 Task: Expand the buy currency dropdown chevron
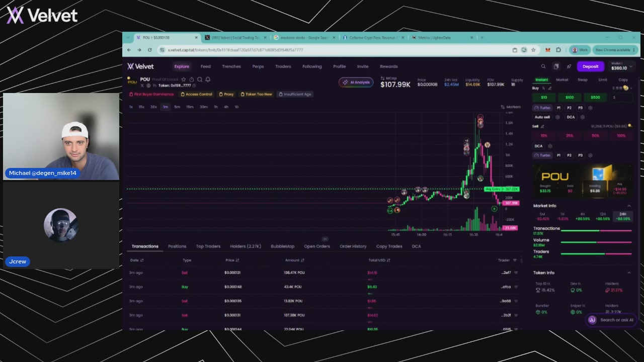tap(631, 88)
